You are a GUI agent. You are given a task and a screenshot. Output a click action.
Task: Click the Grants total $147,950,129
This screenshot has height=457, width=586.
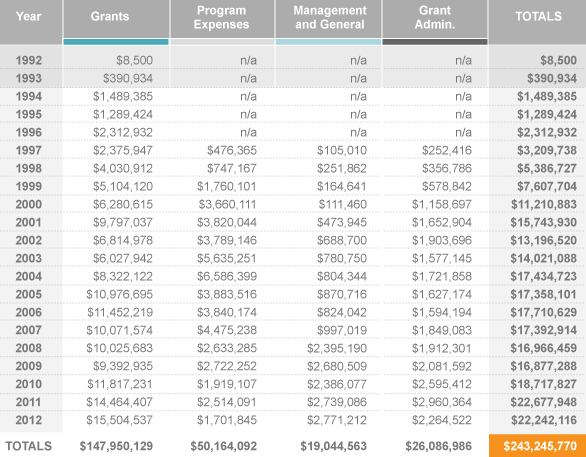point(116,446)
